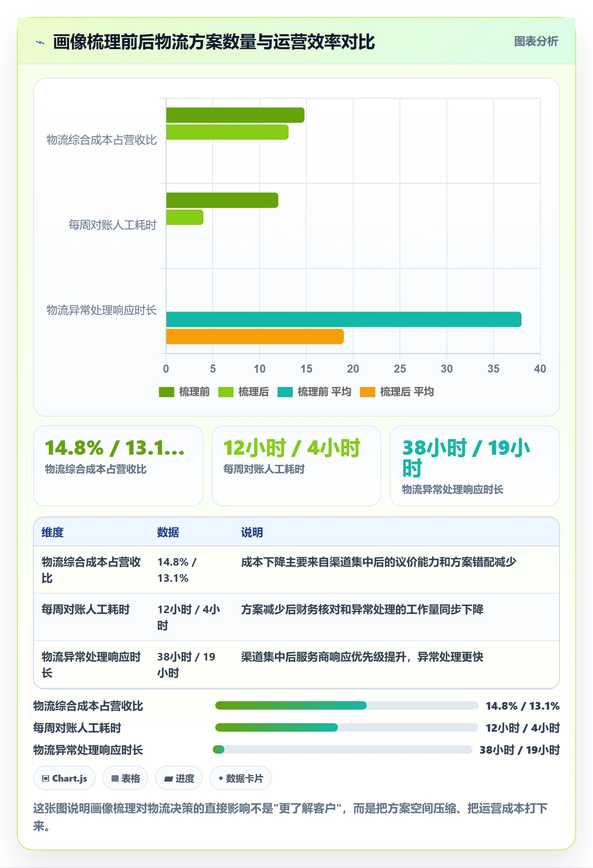This screenshot has height=868, width=593.
Task: Click the 物流异常处理响应时长 chart axis label
Action: pyautogui.click(x=102, y=310)
